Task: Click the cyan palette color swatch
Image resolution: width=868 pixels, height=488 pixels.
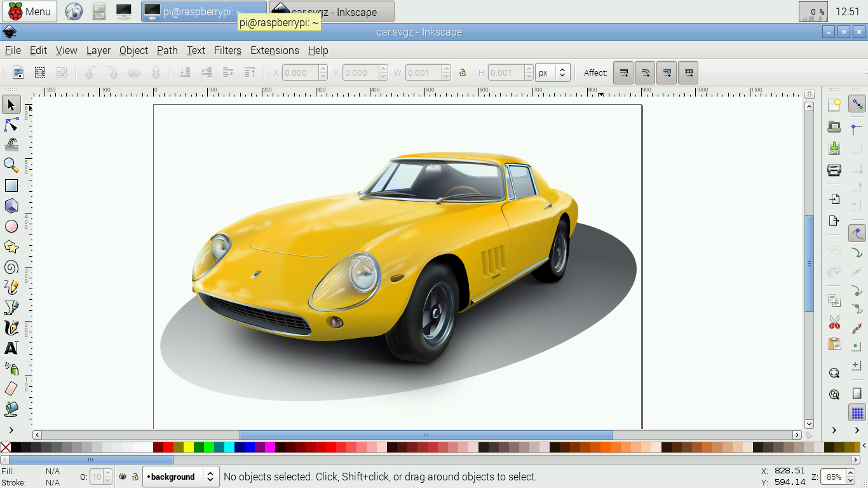Action: pyautogui.click(x=229, y=447)
